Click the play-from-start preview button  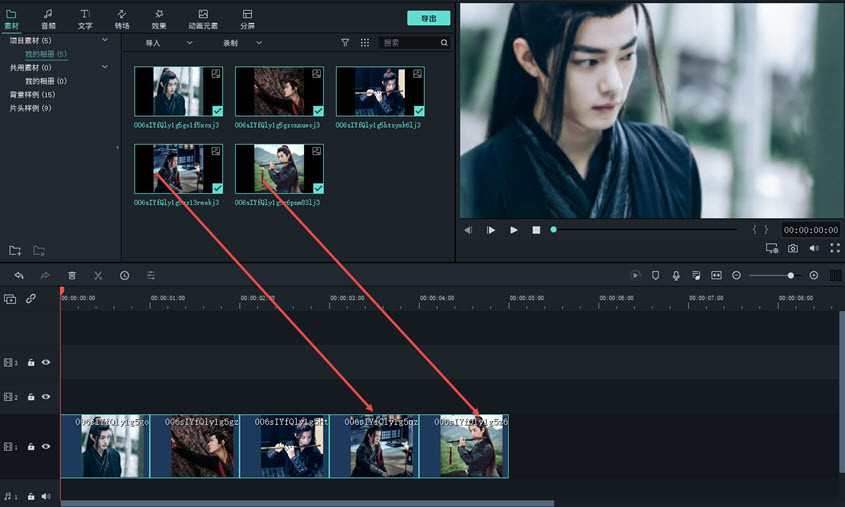pos(490,230)
